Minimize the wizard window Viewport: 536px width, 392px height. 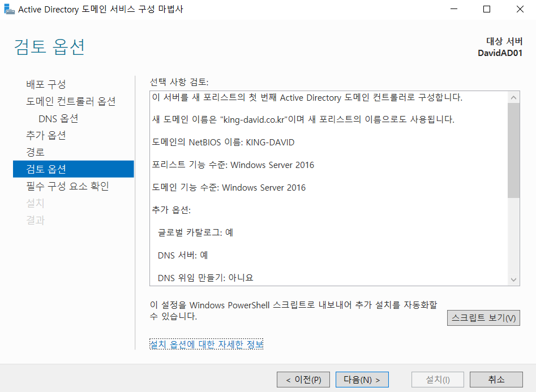tap(454, 9)
